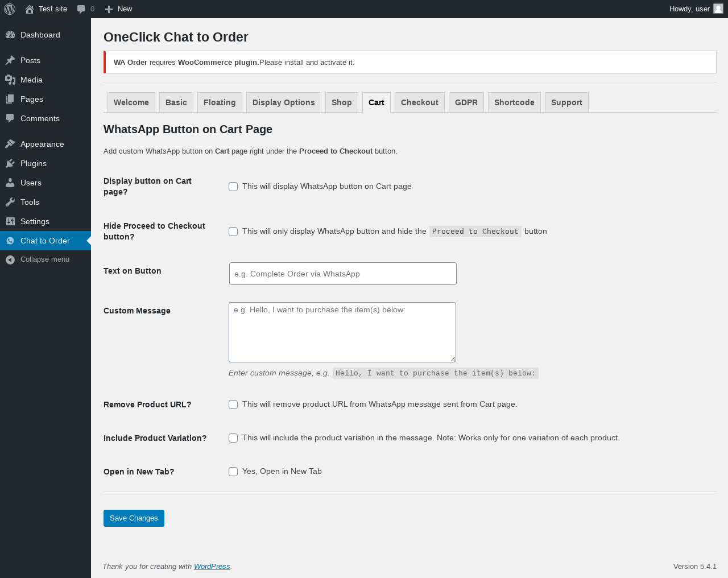The image size is (728, 578).
Task: Click the "Hello, I want to purchase" code example
Action: [436, 373]
